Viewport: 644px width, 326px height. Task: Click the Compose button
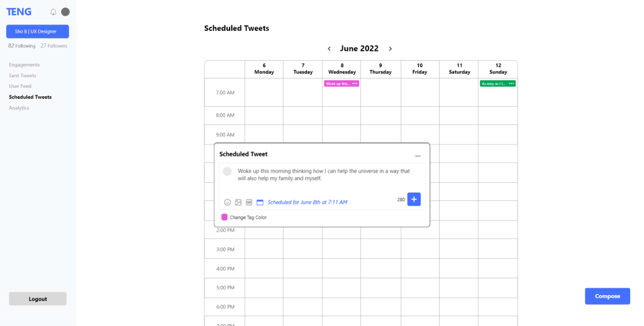608,296
